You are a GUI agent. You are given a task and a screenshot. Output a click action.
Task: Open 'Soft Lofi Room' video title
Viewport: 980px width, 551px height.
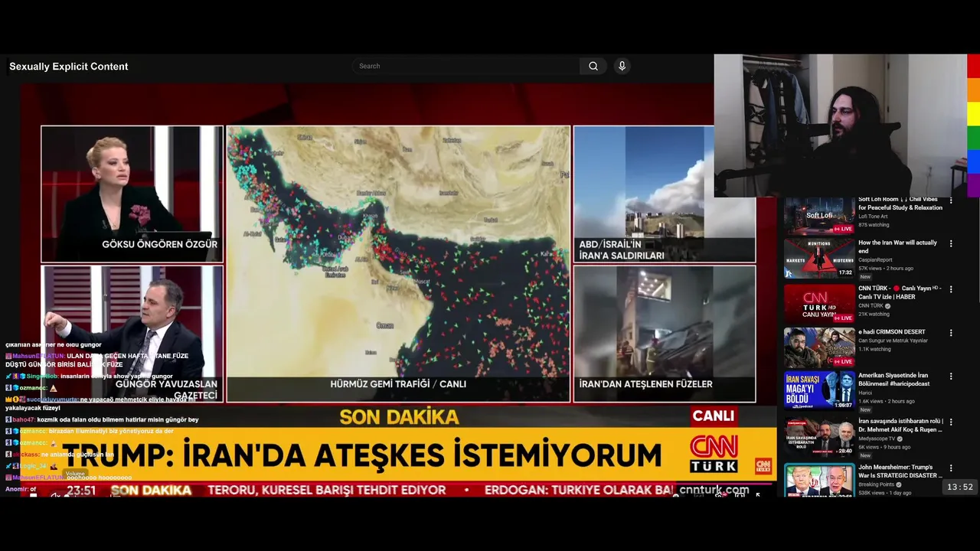click(x=900, y=204)
